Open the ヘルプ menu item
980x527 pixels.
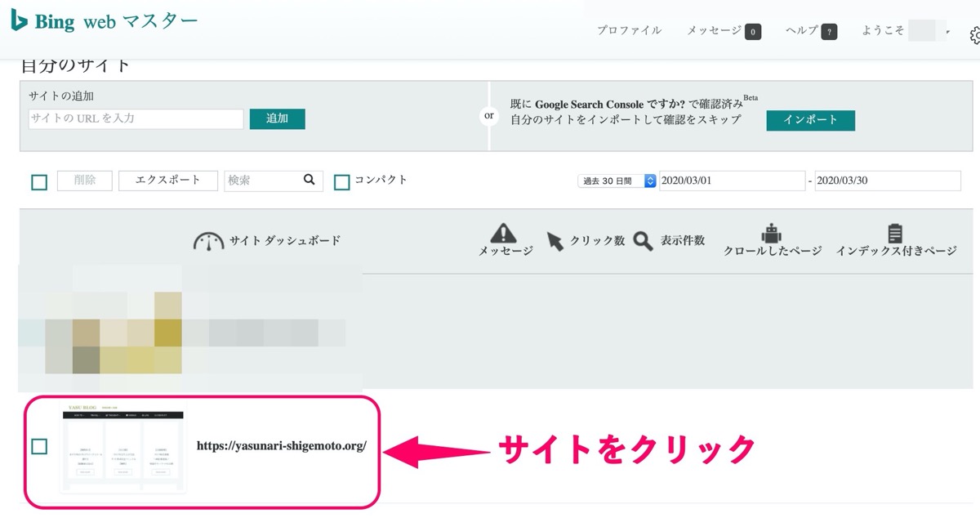[x=801, y=30]
